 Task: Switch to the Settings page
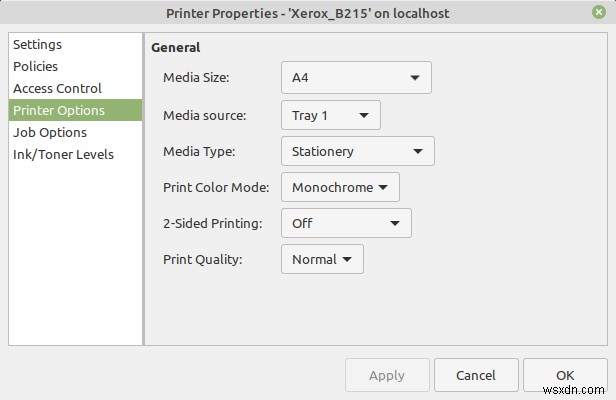(x=38, y=44)
